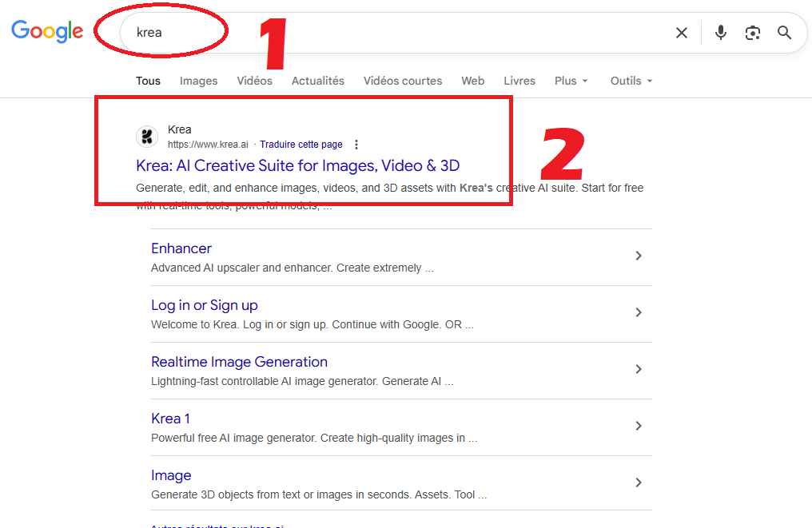
Task: Clear the search box with X icon
Action: coord(682,33)
